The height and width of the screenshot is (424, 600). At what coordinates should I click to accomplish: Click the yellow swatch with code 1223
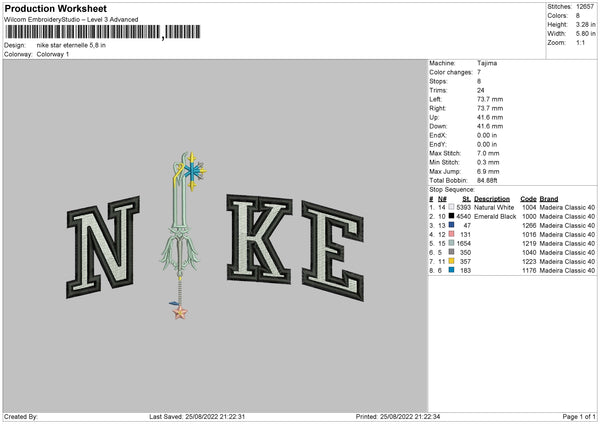coord(452,261)
